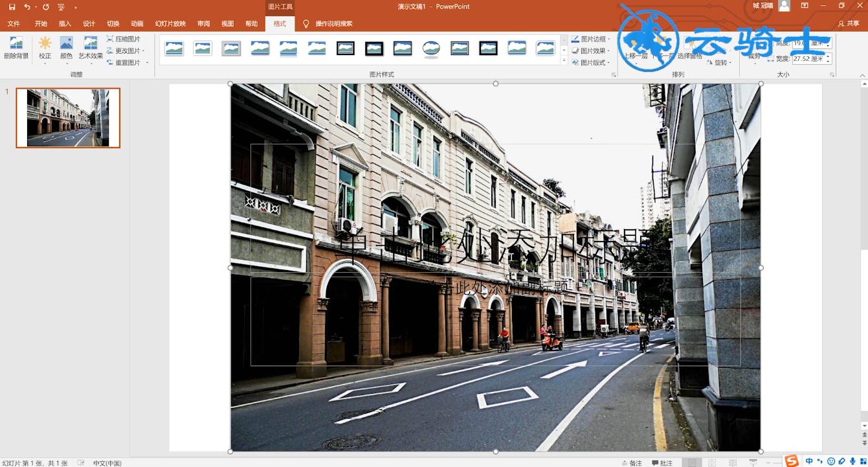Switch to Slide Sorter view icon
Screen dimensions: 868x467
tap(712, 462)
